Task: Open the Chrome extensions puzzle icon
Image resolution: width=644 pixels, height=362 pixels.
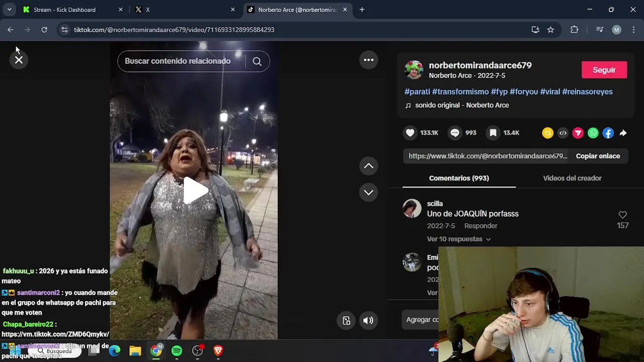Action: click(575, 30)
